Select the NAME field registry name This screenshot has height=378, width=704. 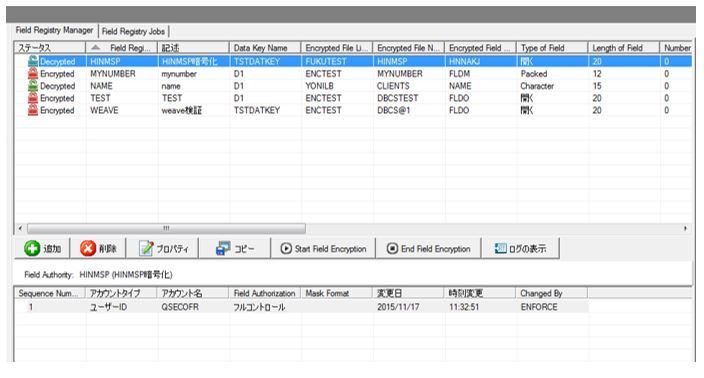coord(101,86)
